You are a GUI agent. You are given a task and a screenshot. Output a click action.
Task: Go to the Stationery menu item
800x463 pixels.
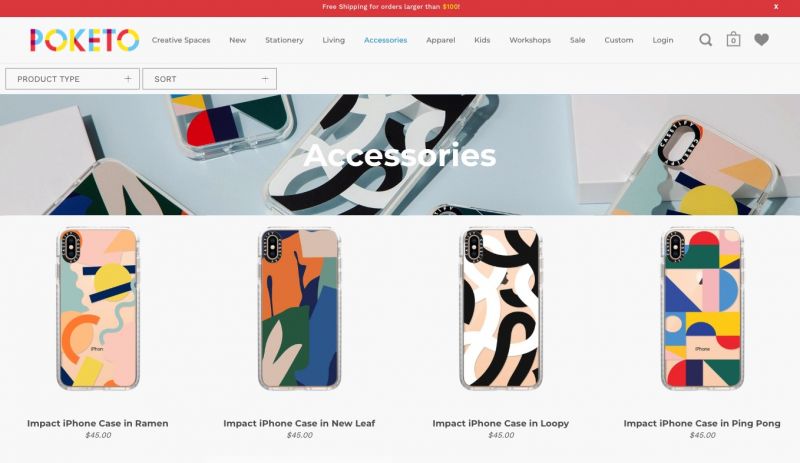coord(284,40)
